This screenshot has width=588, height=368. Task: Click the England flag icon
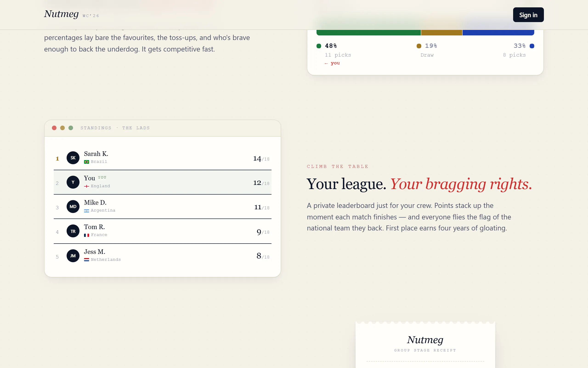87,186
